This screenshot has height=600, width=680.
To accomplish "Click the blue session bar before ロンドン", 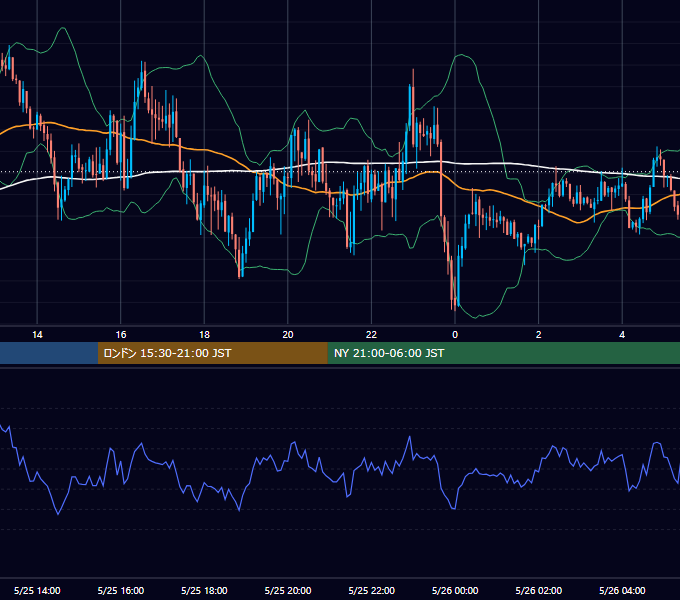I will pyautogui.click(x=49, y=353).
